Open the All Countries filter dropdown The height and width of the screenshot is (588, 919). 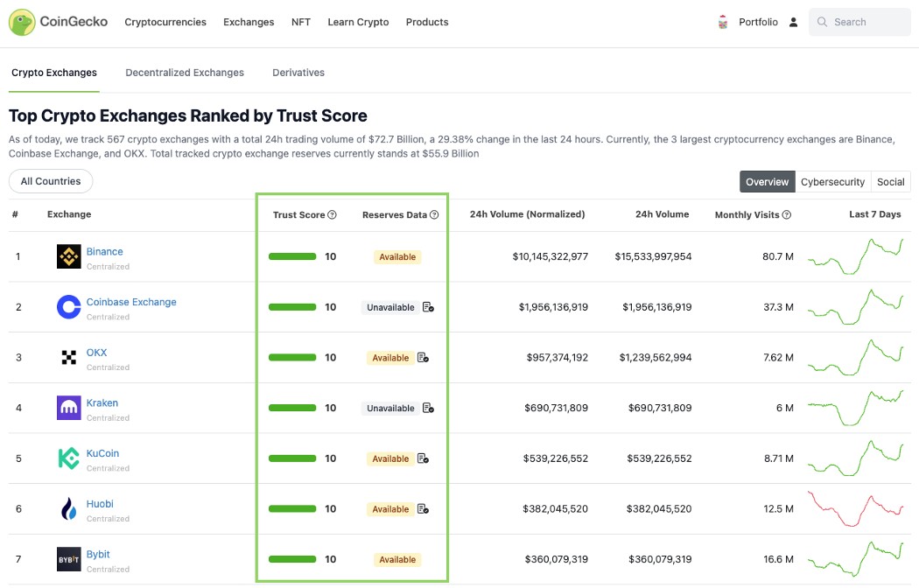51,181
